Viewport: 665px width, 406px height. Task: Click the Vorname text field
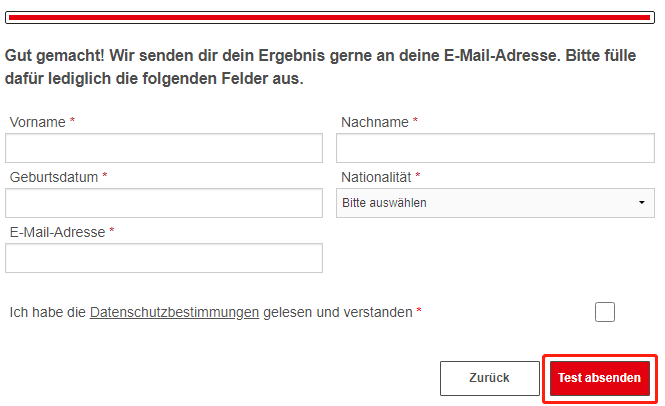[164, 148]
